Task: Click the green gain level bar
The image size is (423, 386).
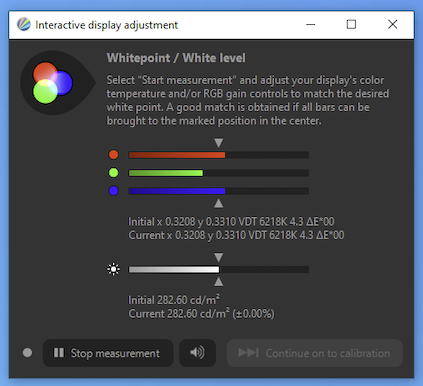Action: coord(219,173)
